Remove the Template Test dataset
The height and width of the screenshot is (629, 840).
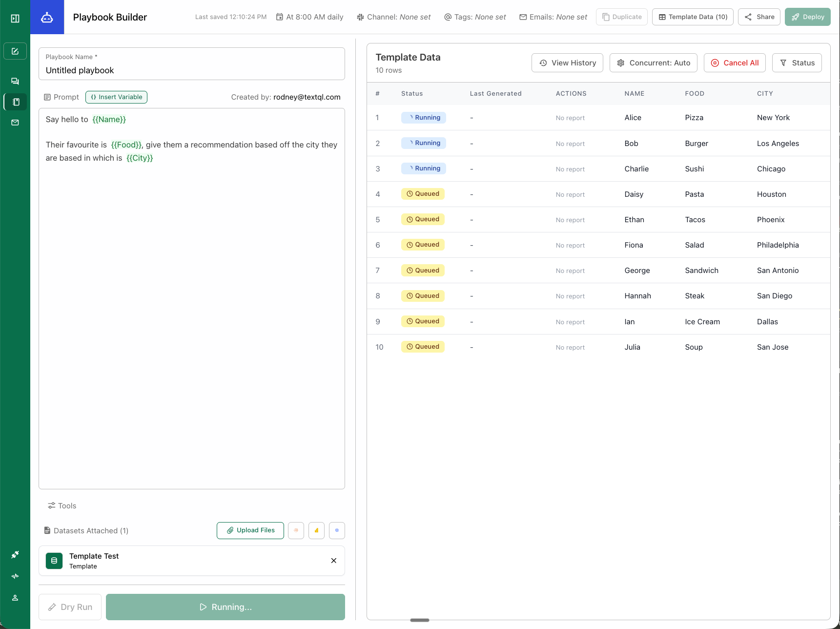(x=334, y=561)
